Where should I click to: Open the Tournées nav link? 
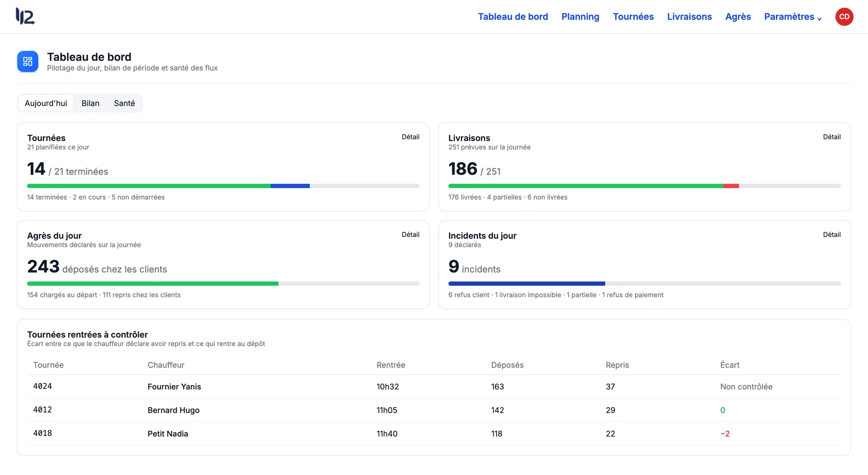(x=633, y=16)
